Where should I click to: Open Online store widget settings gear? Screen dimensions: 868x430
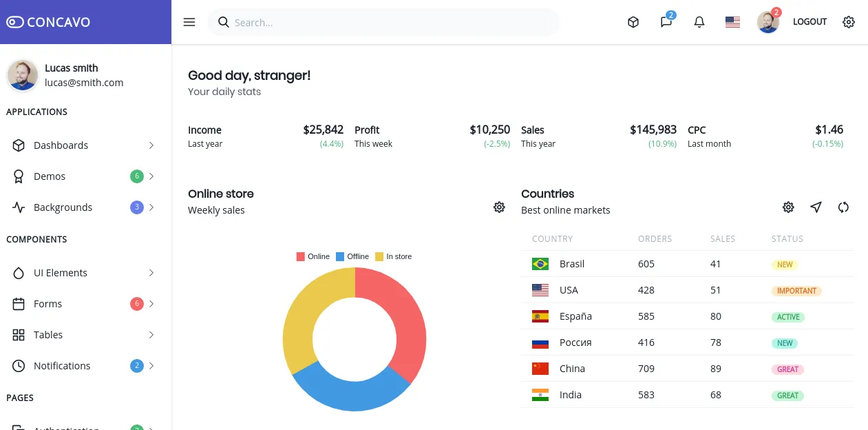pos(499,207)
